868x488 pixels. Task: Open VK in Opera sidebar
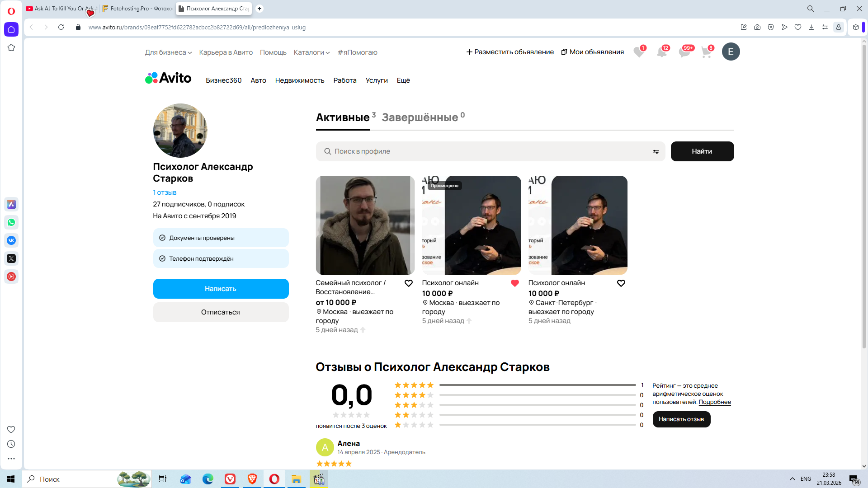[x=11, y=240]
